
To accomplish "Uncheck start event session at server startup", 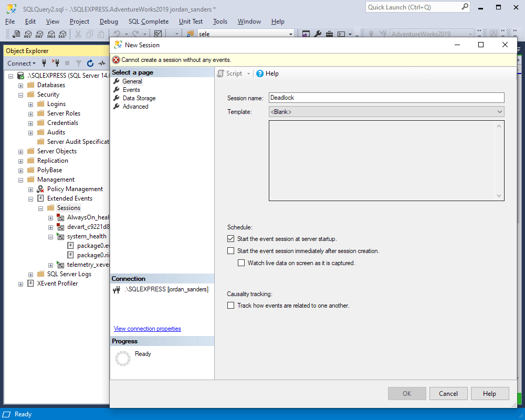I will [x=230, y=238].
